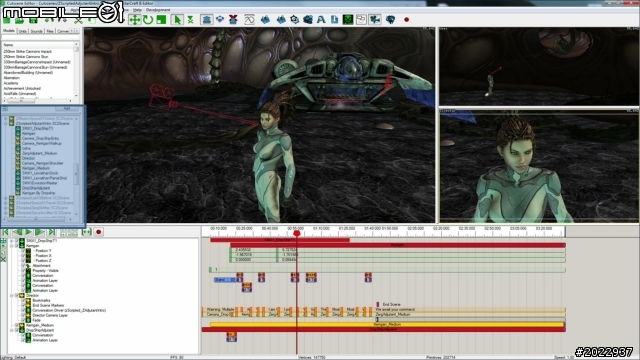Expand the ZScriptedLab scene node
The width and height of the screenshot is (640, 360).
[x=6, y=198]
